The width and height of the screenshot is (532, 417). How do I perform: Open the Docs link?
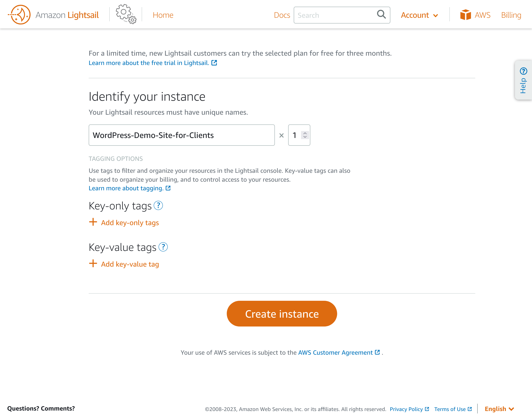282,15
